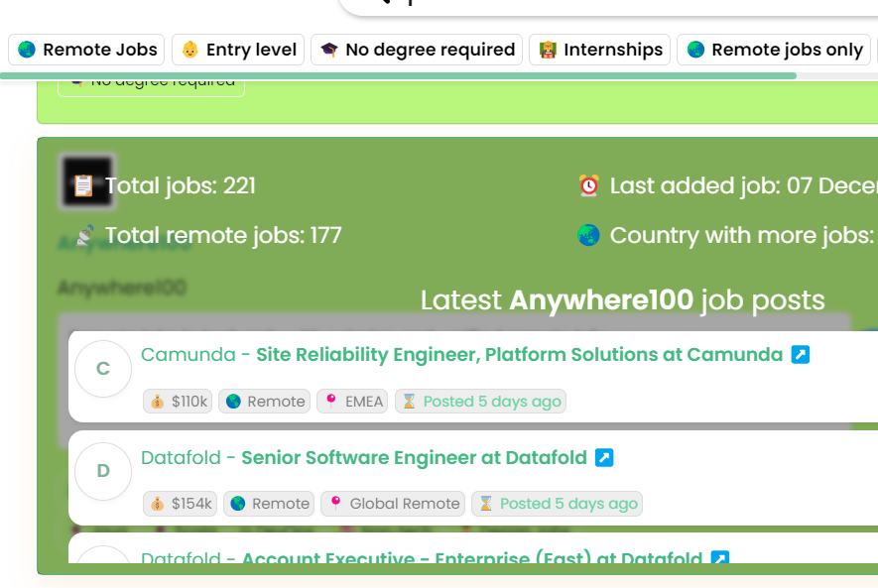Click the pin icon on Global Remote tag
Screen dimensions: 878x588
point(335,503)
